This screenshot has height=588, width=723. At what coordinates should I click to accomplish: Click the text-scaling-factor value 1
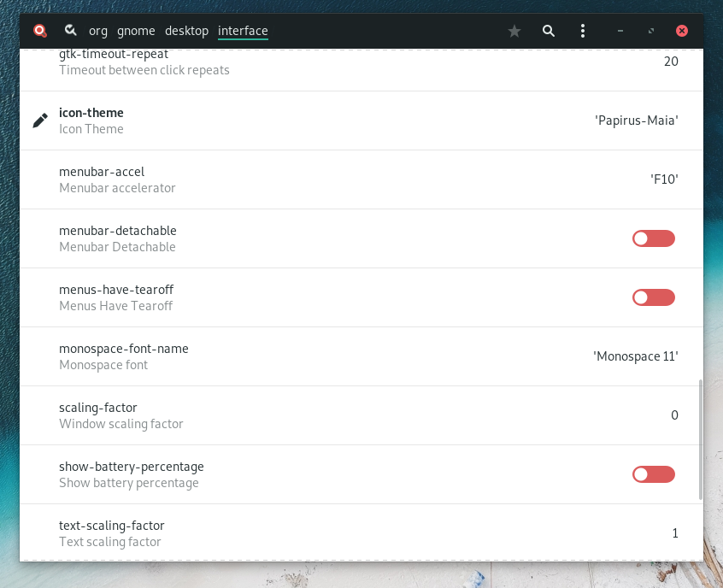tap(674, 533)
